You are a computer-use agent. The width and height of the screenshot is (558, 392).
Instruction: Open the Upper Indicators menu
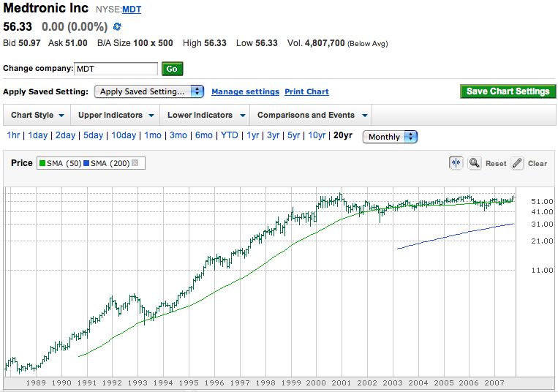[116, 115]
